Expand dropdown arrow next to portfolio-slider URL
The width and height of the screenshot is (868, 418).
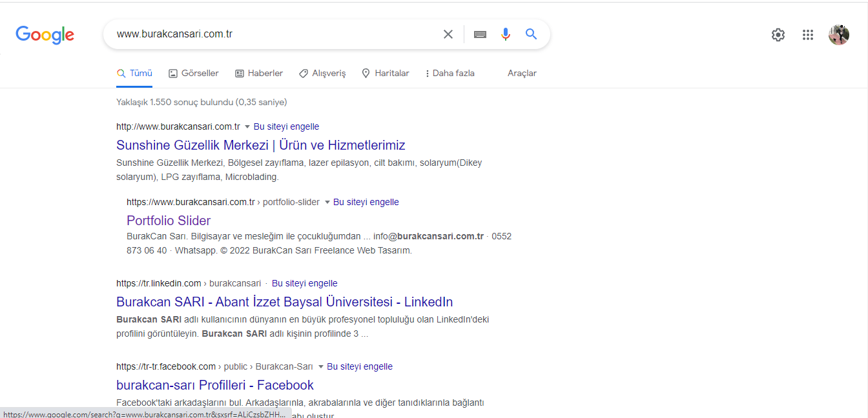327,203
